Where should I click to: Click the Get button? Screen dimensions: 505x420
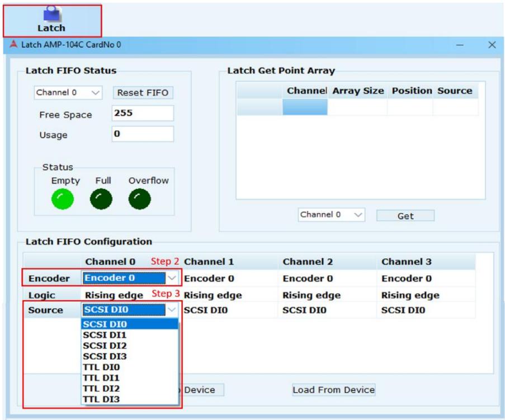click(x=405, y=216)
